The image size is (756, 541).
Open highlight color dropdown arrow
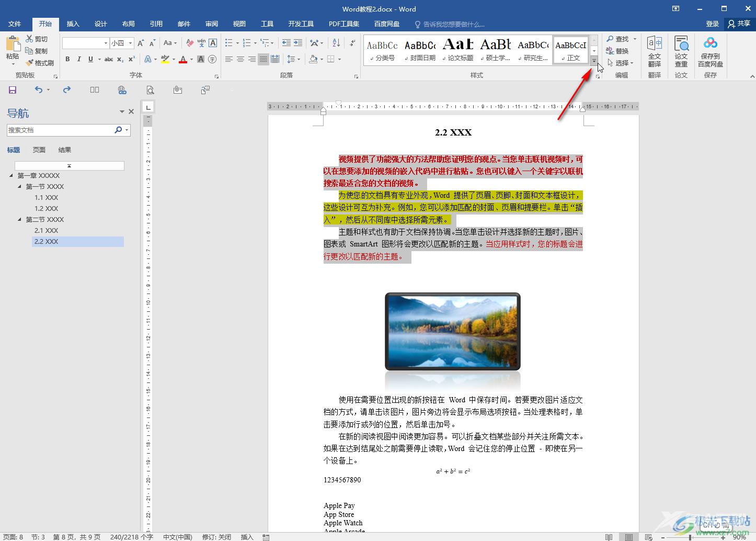[174, 59]
